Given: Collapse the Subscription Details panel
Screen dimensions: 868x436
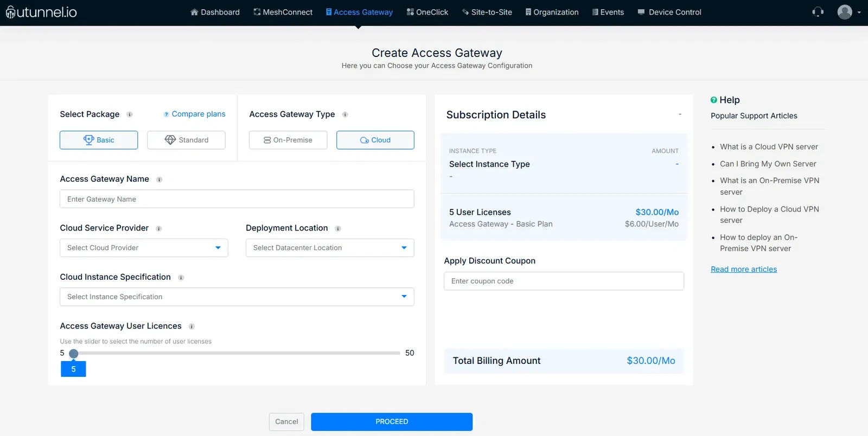Looking at the screenshot, I should 680,114.
